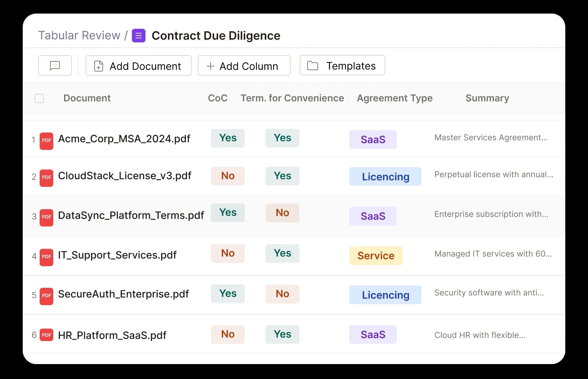The width and height of the screenshot is (588, 379).
Task: Click PDF icon beside DataSync_Platform_Terms.pdf
Action: [46, 217]
